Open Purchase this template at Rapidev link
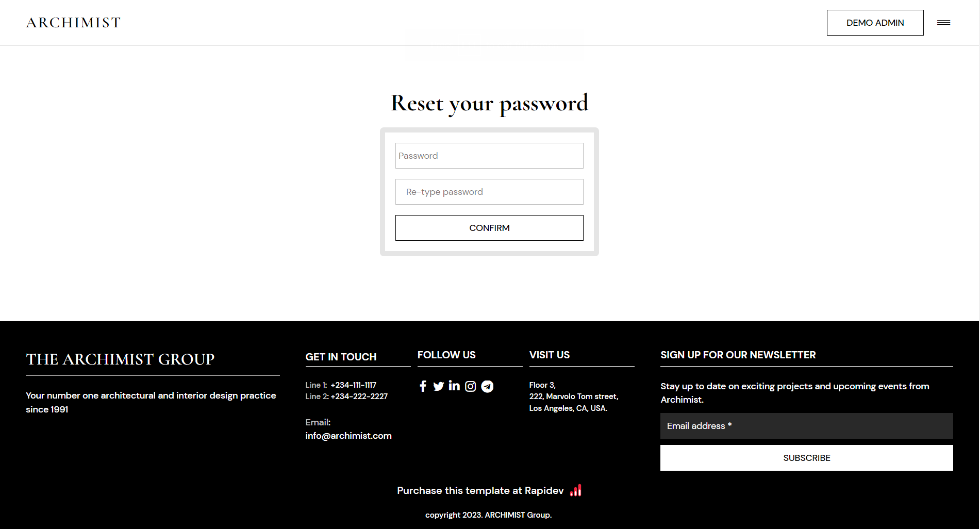 480,490
